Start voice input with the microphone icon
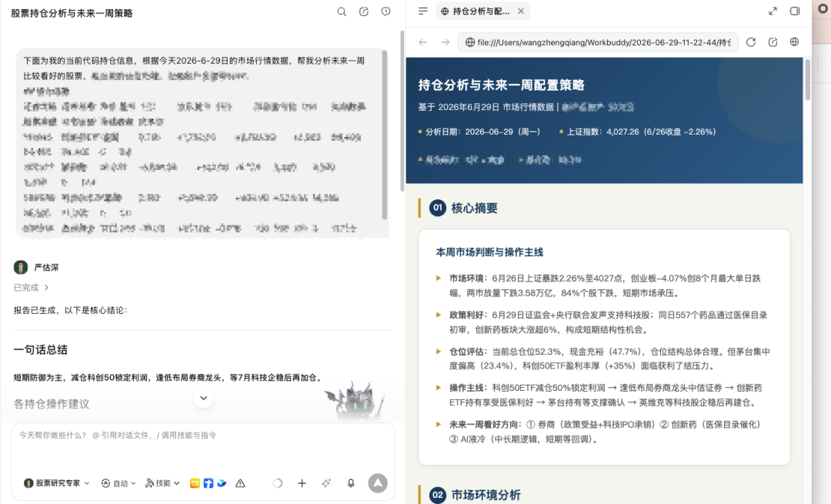Screen dimensions: 831x504 click(351, 483)
